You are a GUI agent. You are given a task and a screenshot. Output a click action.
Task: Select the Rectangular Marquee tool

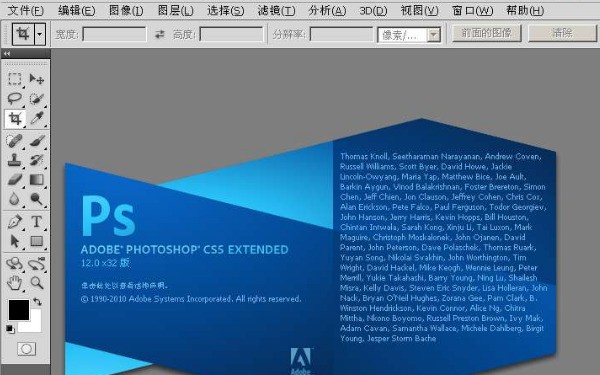(15, 79)
